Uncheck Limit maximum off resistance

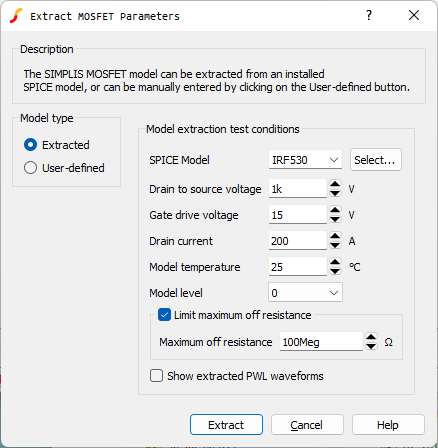164,315
